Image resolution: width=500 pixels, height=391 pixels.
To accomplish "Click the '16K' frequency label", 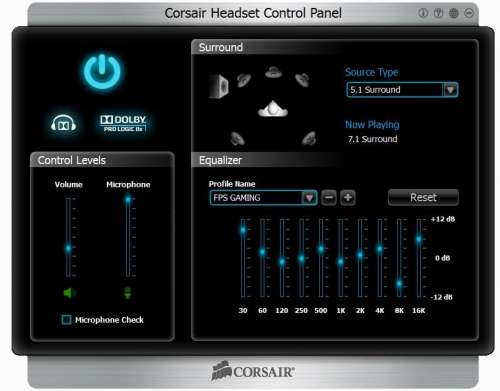I will point(419,311).
